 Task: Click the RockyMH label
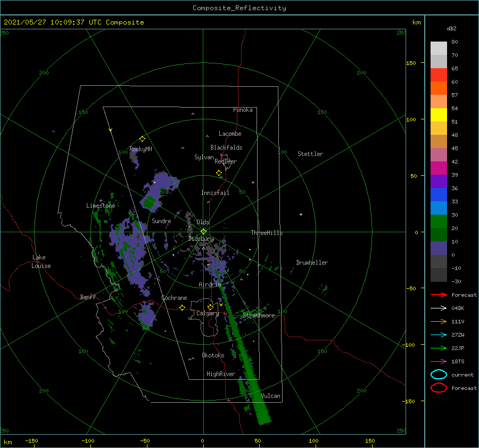141,149
